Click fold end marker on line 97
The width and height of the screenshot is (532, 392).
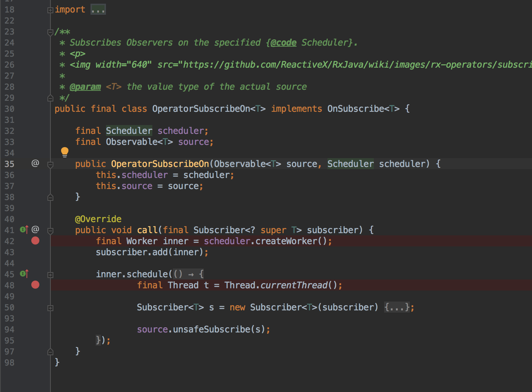[50, 352]
